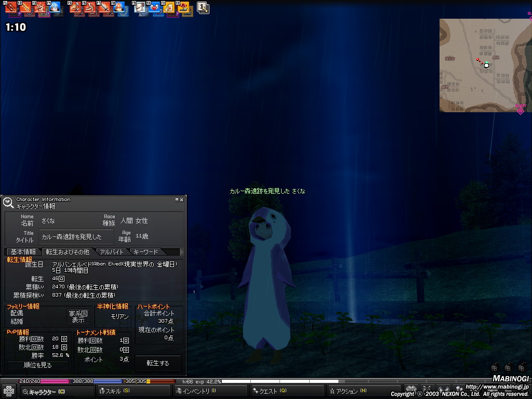The image size is (532, 399).
Task: Close the Character Information window
Action: [181, 200]
